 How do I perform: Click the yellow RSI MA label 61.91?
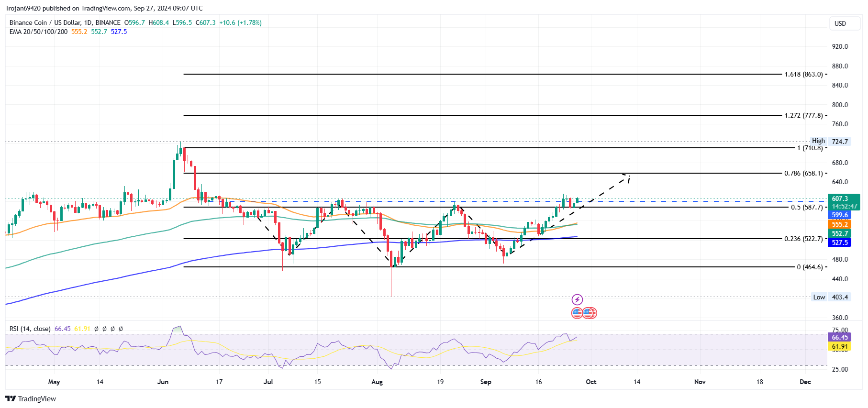840,346
